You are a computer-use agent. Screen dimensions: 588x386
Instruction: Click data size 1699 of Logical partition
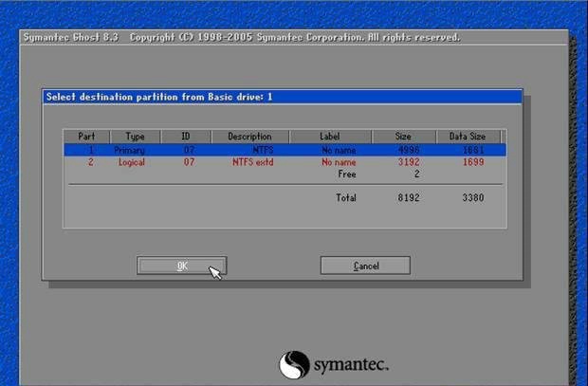[x=473, y=162]
